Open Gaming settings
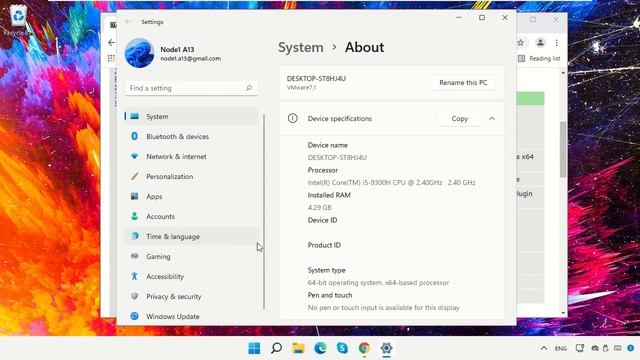 click(x=191, y=256)
